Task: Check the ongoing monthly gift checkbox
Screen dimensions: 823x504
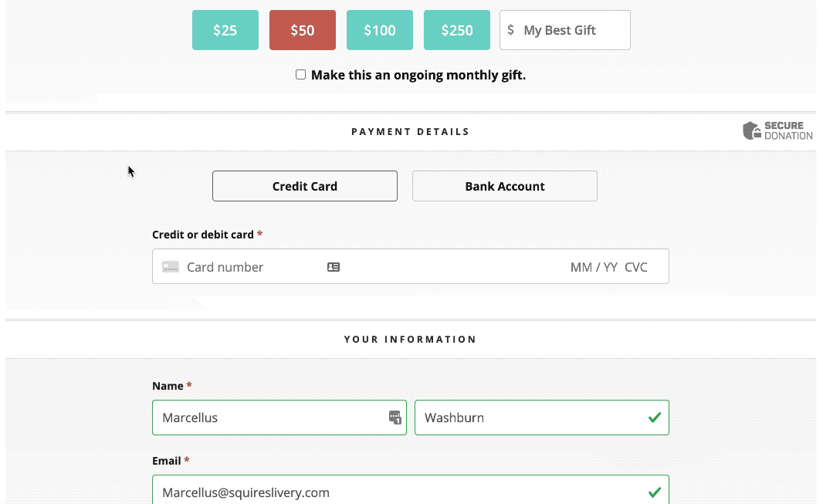Action: [x=300, y=74]
